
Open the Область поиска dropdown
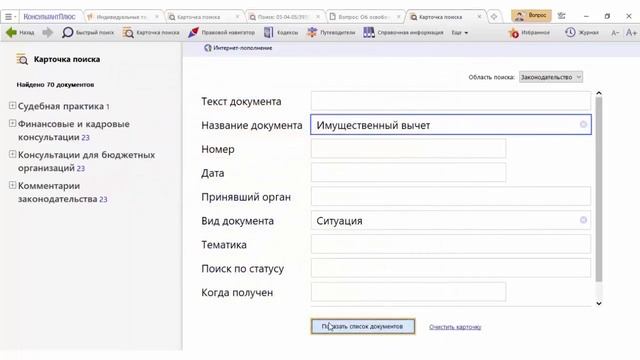[551, 77]
